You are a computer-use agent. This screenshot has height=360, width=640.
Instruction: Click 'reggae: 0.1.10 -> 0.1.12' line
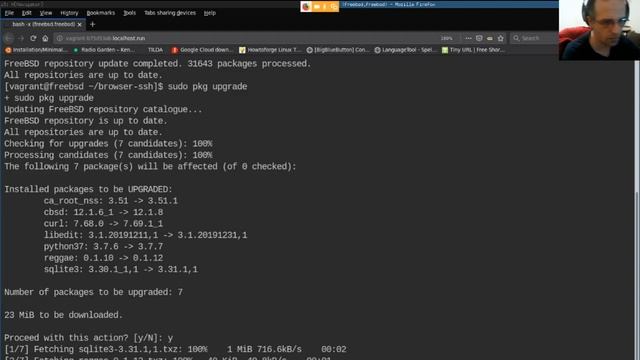[103, 258]
